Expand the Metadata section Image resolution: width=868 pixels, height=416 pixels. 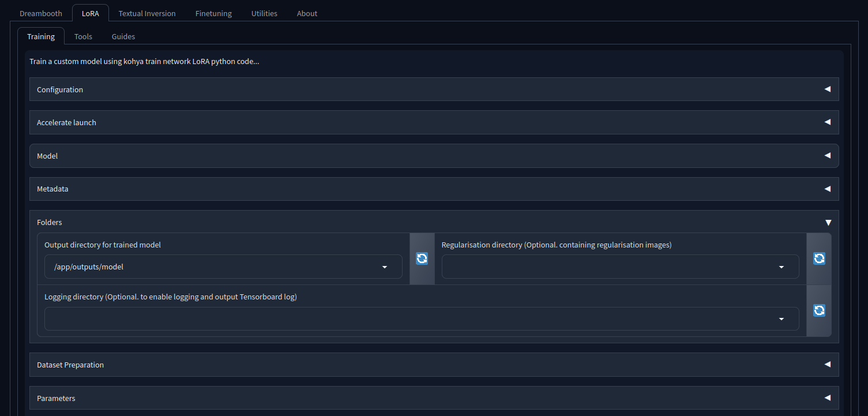(434, 189)
